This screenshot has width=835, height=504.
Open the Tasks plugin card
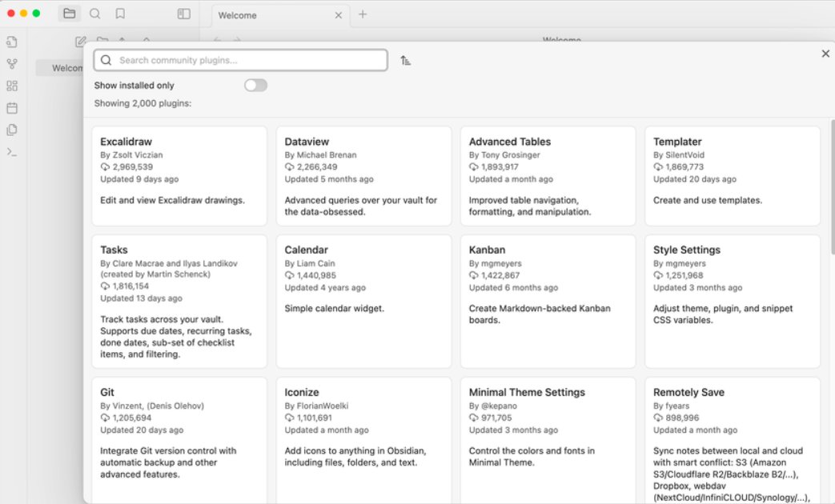(x=179, y=302)
